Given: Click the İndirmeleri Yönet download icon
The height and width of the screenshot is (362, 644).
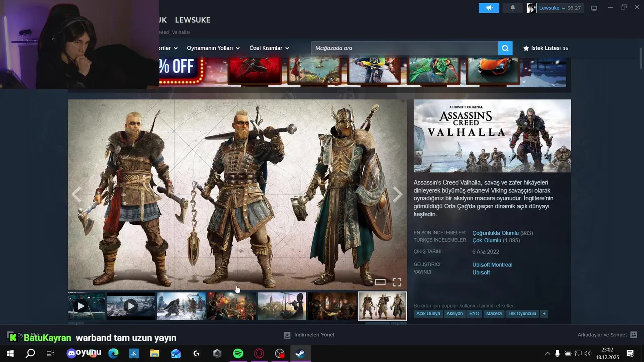Looking at the screenshot, I should pos(287,335).
